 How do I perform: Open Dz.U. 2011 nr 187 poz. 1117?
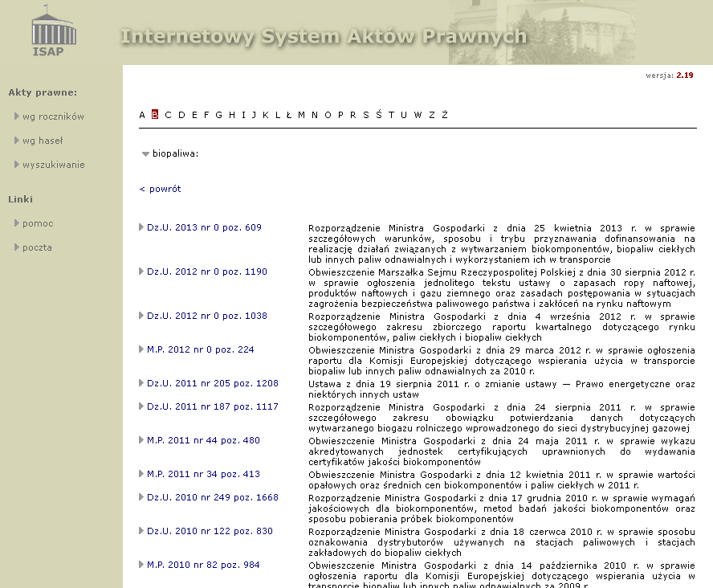coord(212,406)
